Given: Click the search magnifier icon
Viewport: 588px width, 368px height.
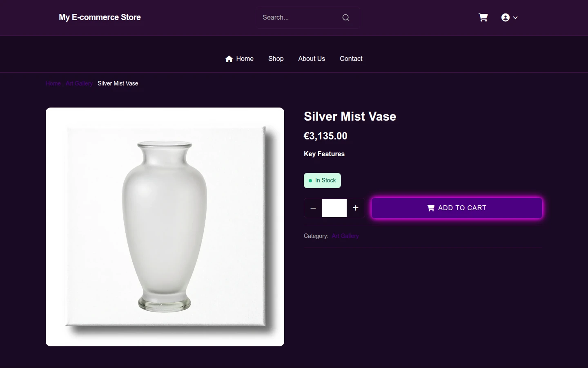Looking at the screenshot, I should tap(346, 18).
